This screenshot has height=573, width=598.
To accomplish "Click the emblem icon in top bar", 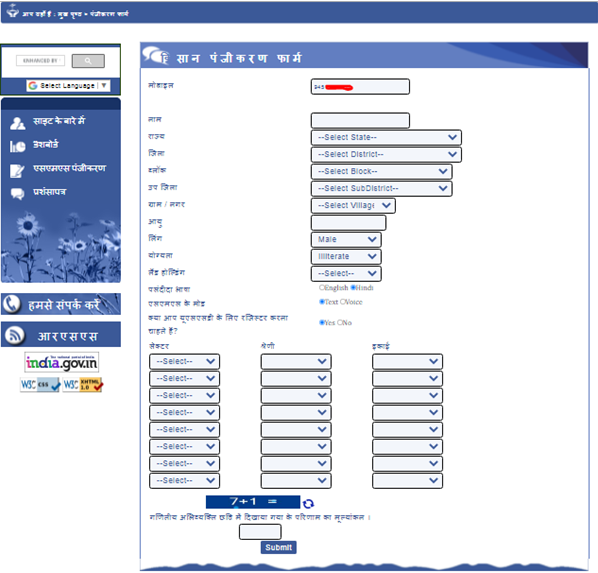I will (13, 10).
